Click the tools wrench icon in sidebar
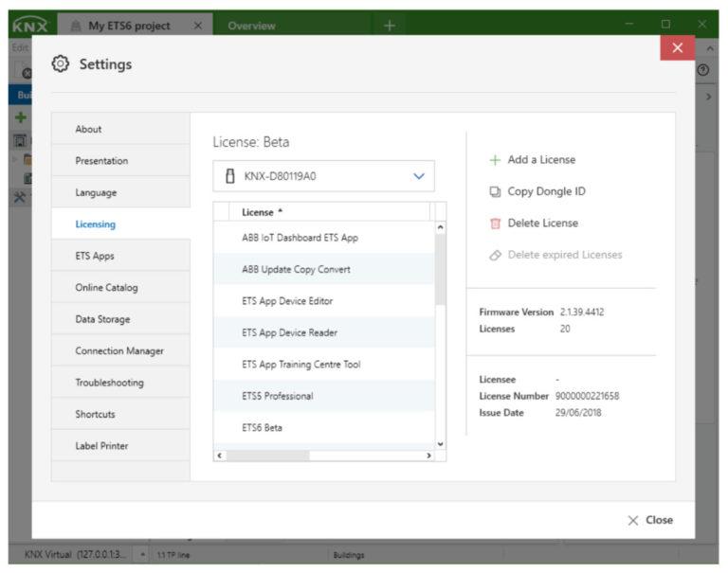This screenshot has width=728, height=573. coord(20,198)
